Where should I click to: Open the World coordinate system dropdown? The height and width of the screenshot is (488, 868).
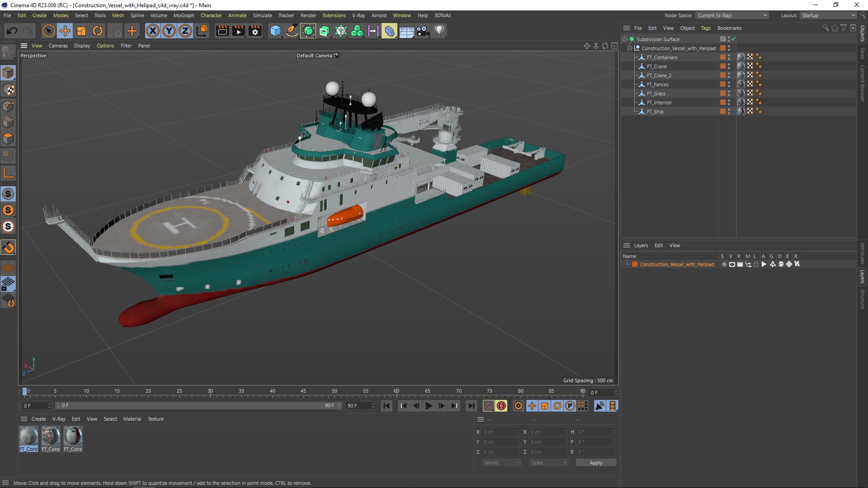501,463
